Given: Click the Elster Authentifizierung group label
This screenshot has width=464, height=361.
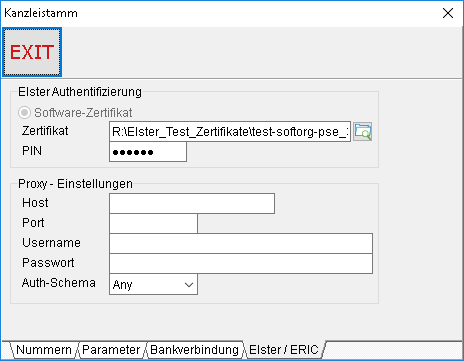Looking at the screenshot, I should 80,92.
